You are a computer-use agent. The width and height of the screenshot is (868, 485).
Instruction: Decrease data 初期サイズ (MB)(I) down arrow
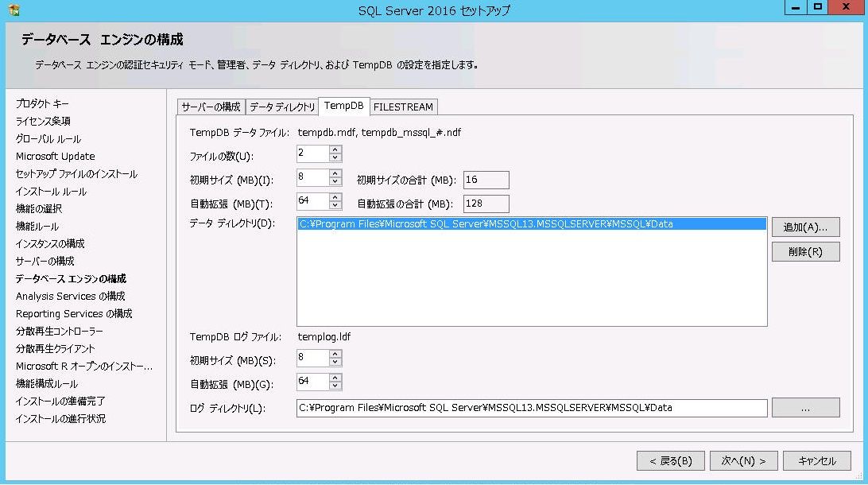[x=335, y=181]
